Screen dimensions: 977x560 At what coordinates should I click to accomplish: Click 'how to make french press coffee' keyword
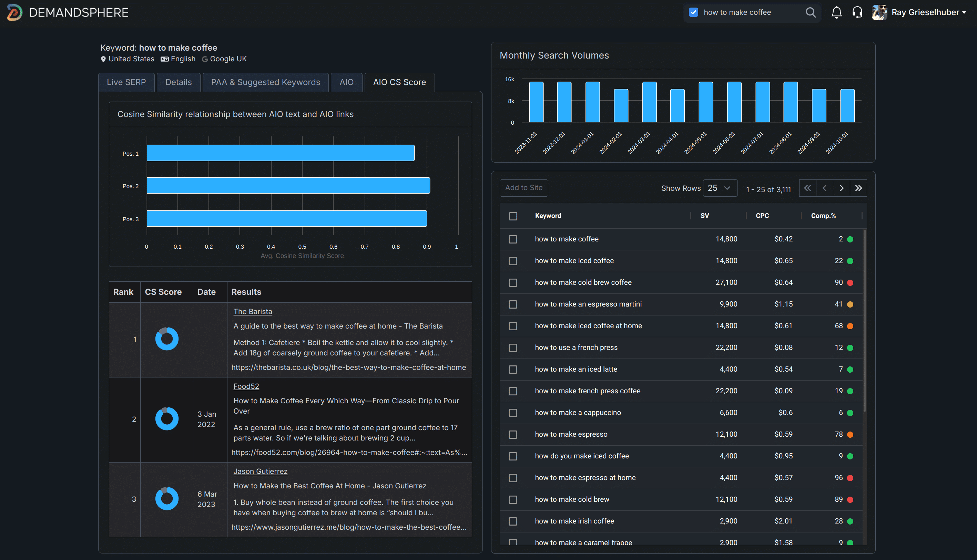coord(588,391)
